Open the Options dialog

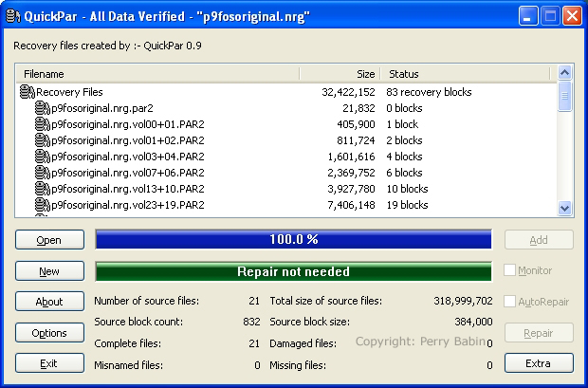pyautogui.click(x=49, y=332)
